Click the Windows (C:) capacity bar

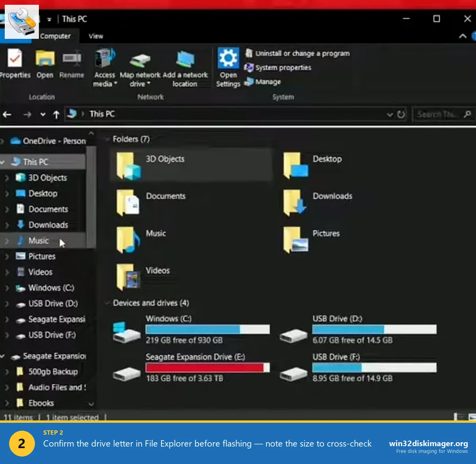pyautogui.click(x=207, y=329)
